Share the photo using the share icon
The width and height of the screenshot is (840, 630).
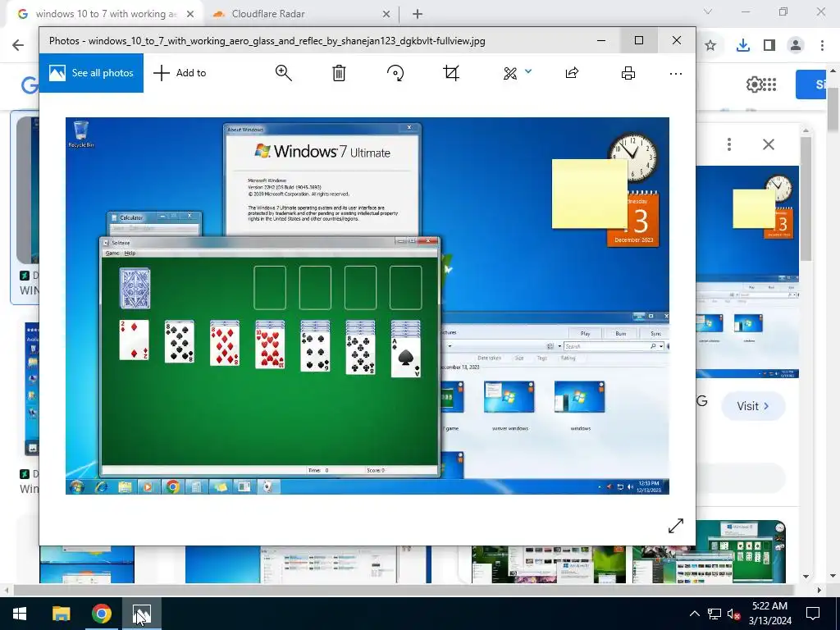click(x=572, y=73)
